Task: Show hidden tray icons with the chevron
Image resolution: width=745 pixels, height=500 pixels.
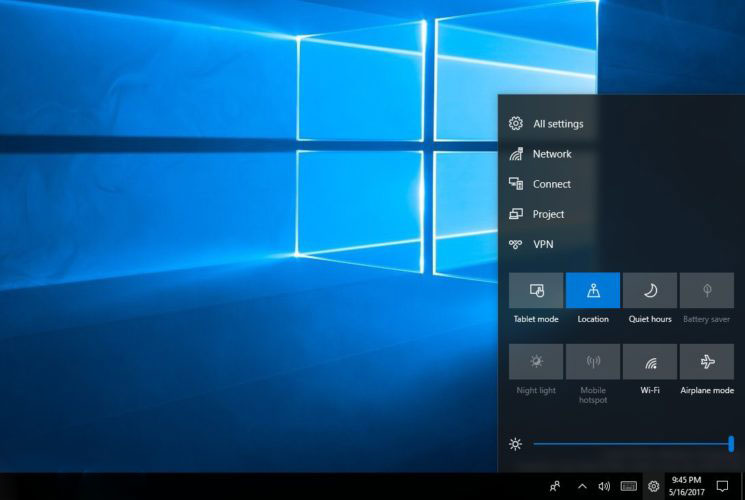Action: (x=582, y=486)
